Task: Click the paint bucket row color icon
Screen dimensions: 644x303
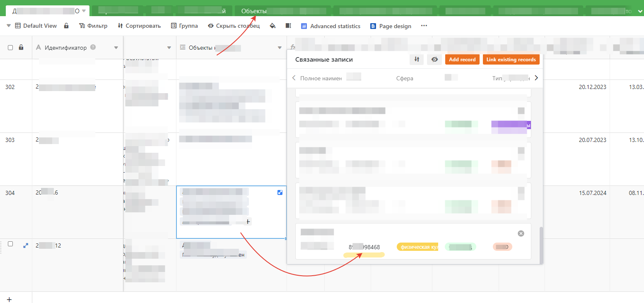Action: (x=273, y=26)
